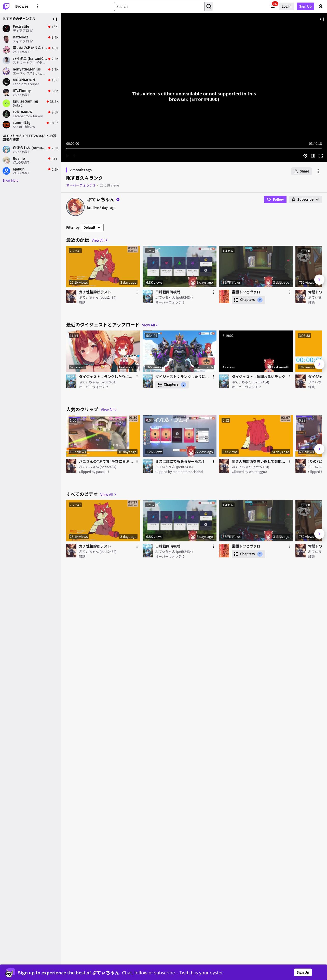The height and width of the screenshot is (980, 327).
Task: Play the 2:23:47 video thumbnail in 最近の配信
Action: pos(103,266)
